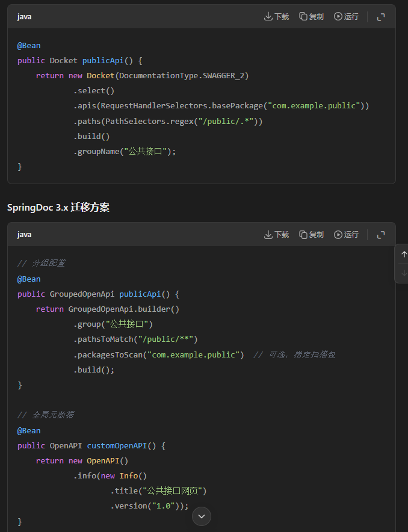
Task: Jump to previous section with up arrow
Action: pos(404,254)
